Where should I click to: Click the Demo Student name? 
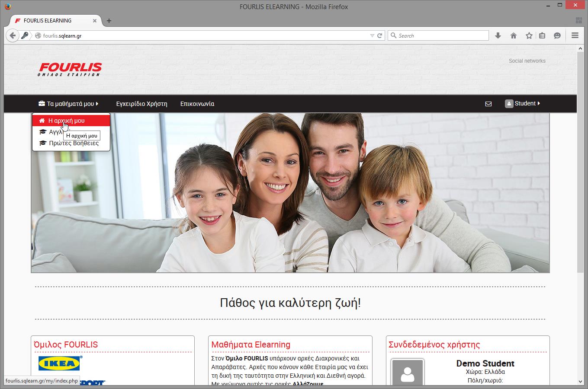point(485,363)
